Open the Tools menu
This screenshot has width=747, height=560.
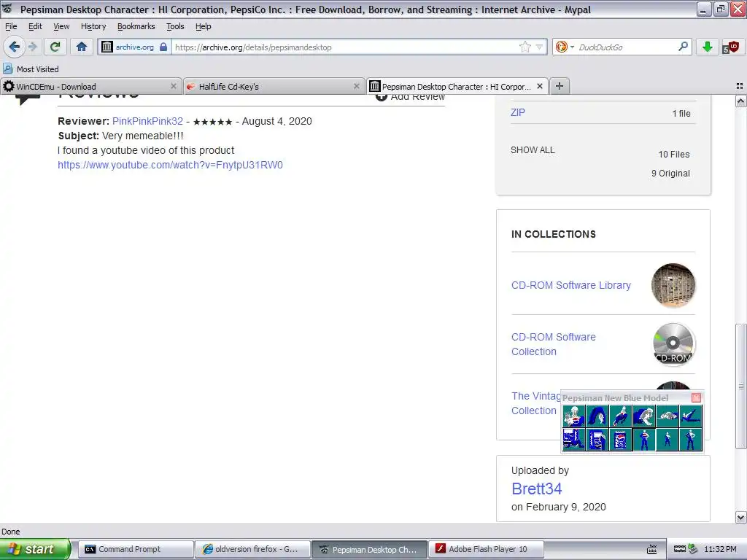click(x=175, y=26)
